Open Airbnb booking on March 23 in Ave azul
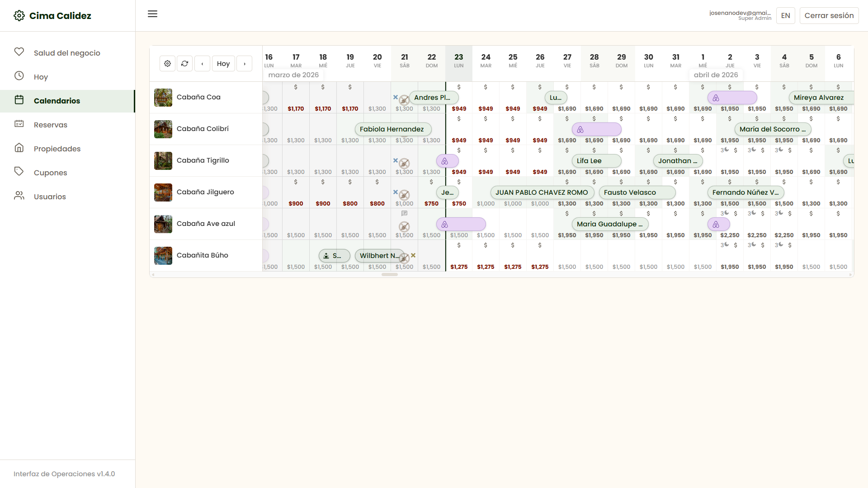 point(461,224)
